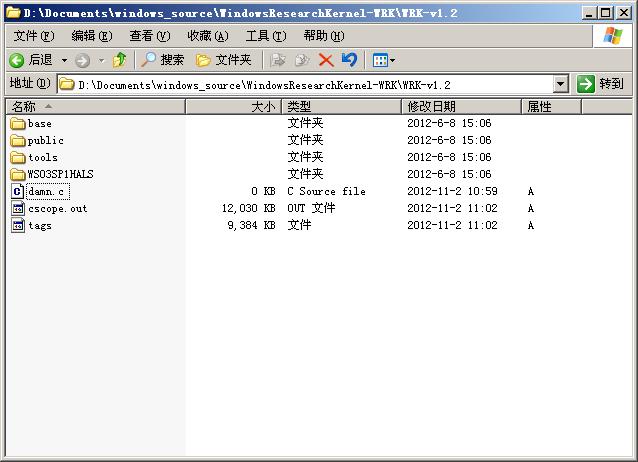
Task: Expand the address bar dropdown
Action: coord(561,84)
